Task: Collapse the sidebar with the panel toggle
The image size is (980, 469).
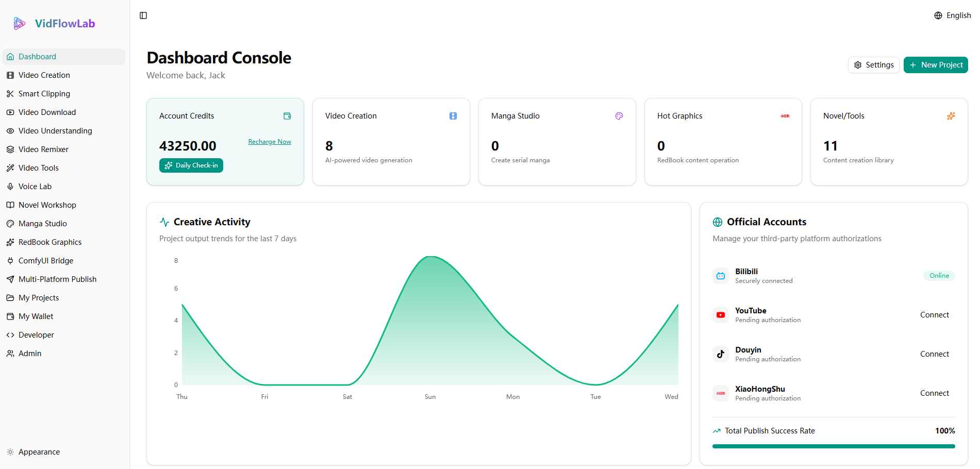Action: point(143,15)
